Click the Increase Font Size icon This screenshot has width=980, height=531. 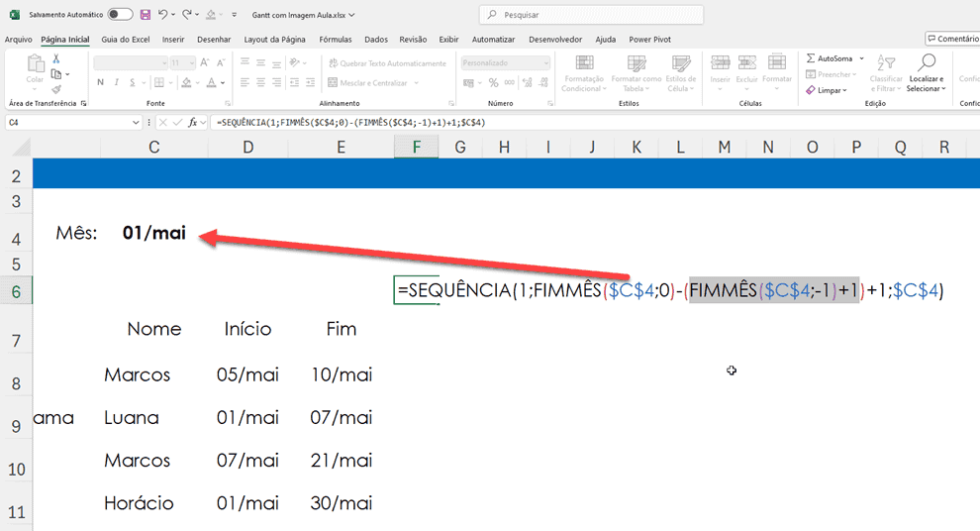(204, 62)
